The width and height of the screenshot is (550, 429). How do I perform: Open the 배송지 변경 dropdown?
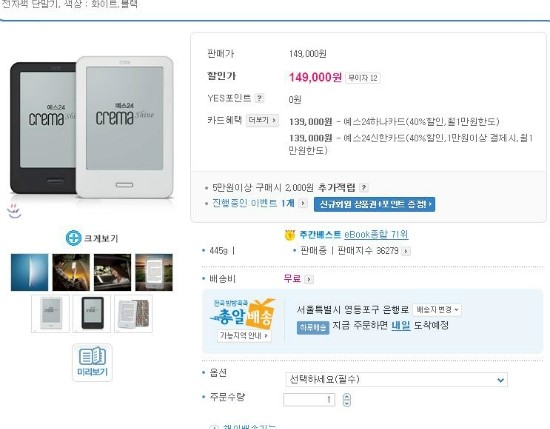click(x=437, y=310)
